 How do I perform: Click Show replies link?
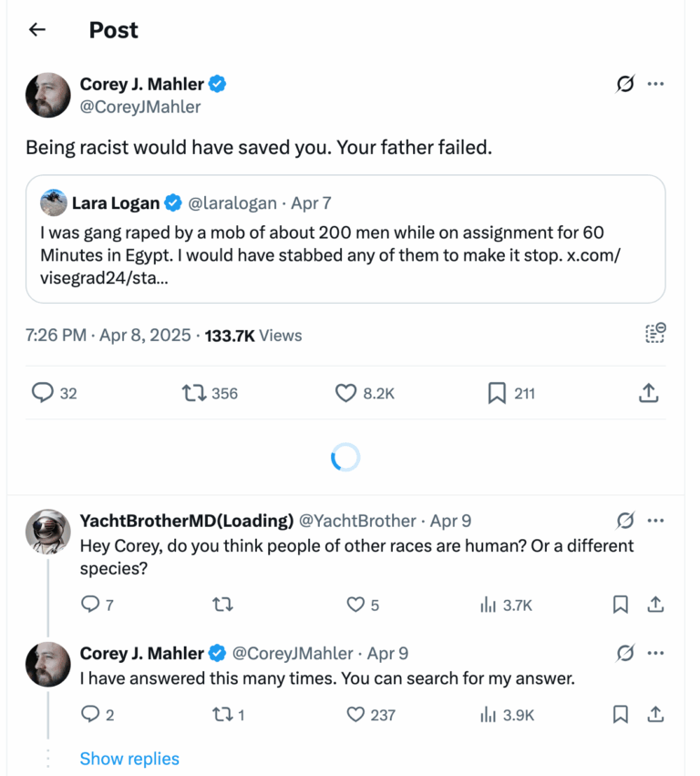(x=129, y=758)
